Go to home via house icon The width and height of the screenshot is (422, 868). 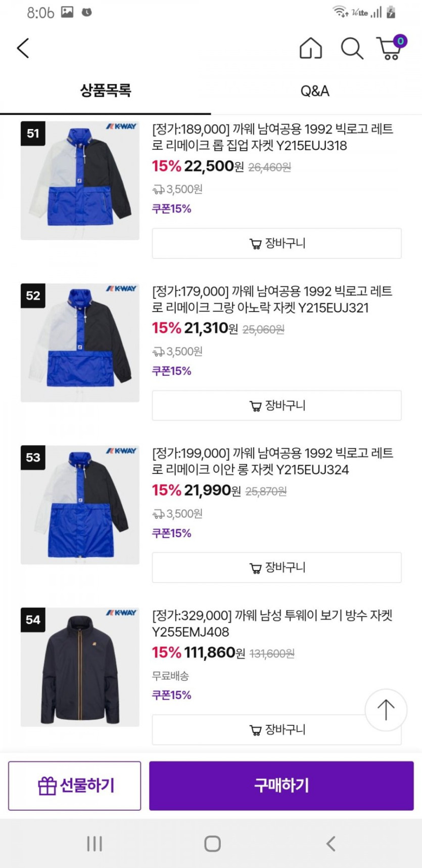tap(310, 49)
